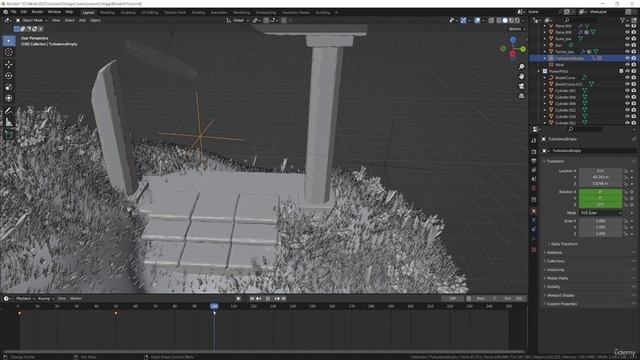
Task: Toggle snapping magnet in viewport header
Action: tap(266, 20)
